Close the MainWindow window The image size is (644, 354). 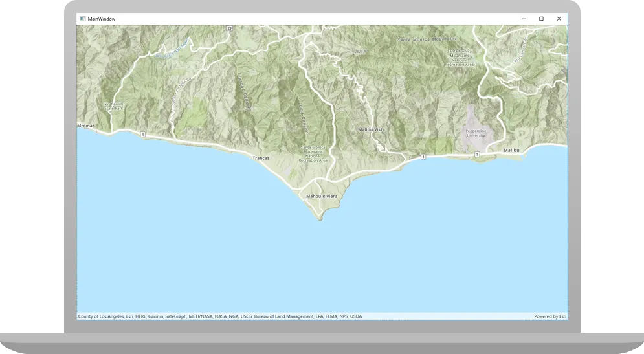click(x=559, y=19)
